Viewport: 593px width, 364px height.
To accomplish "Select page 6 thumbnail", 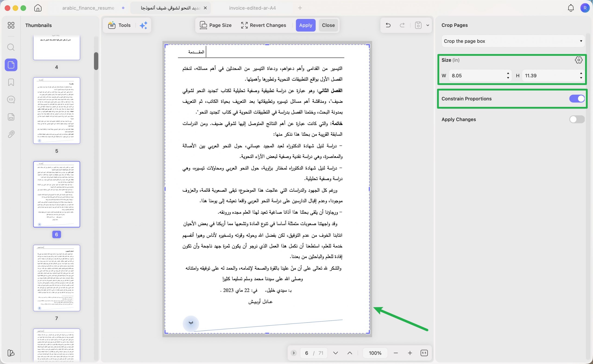I will tap(57, 194).
